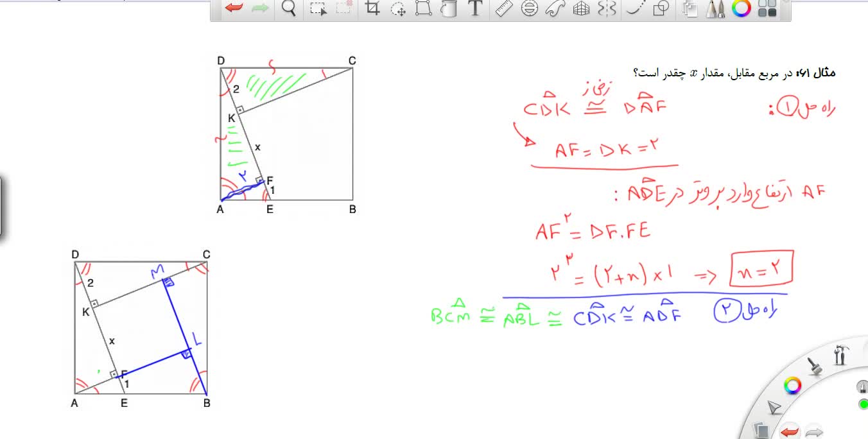Image resolution: width=868 pixels, height=439 pixels.
Task: Click the red undo arrow in top toolbar
Action: (234, 8)
